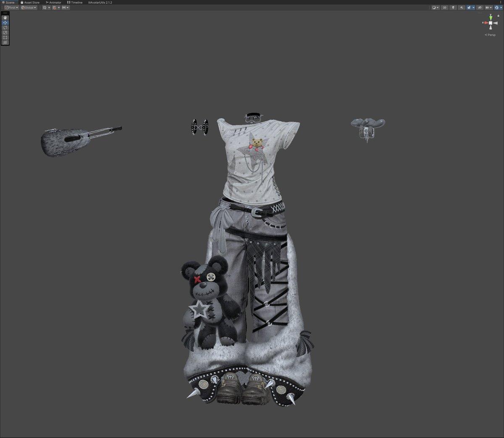This screenshot has height=438, width=504.
Task: Toggle hidden objects visibility eye icon
Action: pos(480,8)
